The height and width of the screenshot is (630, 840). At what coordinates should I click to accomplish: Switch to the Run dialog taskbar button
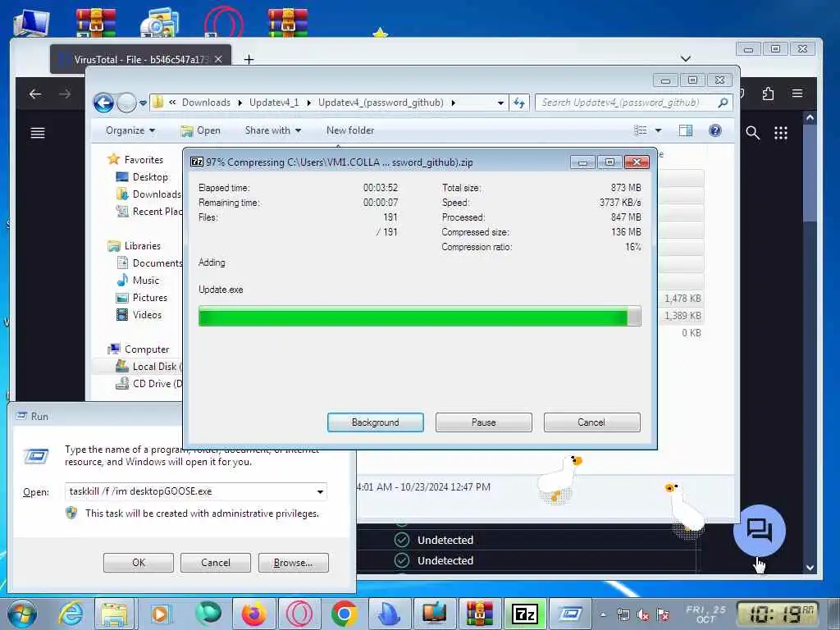(570, 614)
